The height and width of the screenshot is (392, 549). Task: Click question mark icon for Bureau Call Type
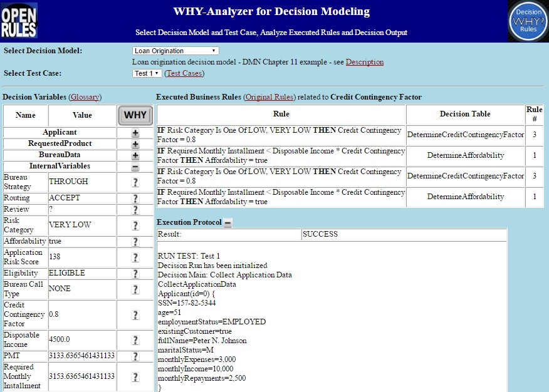(135, 289)
